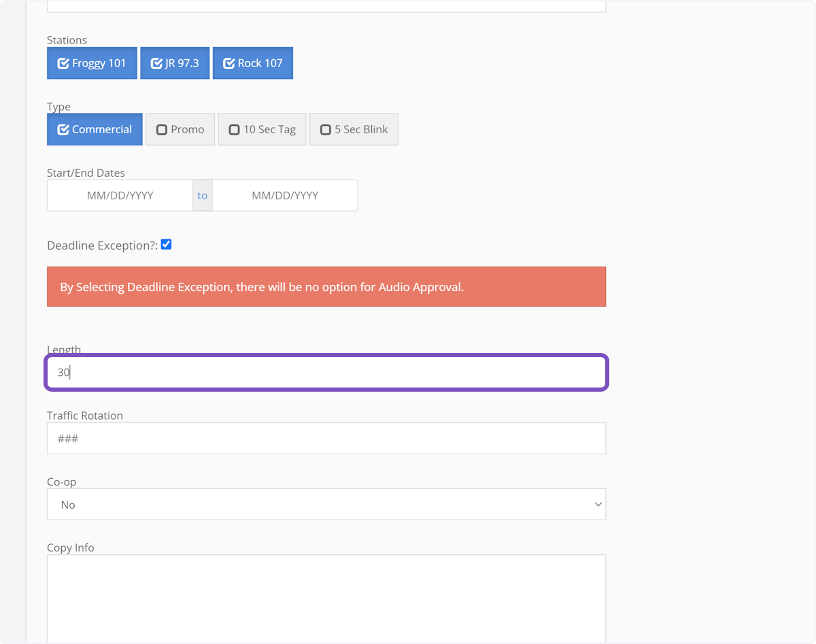Click the red Audio Approval warning banner

click(326, 287)
